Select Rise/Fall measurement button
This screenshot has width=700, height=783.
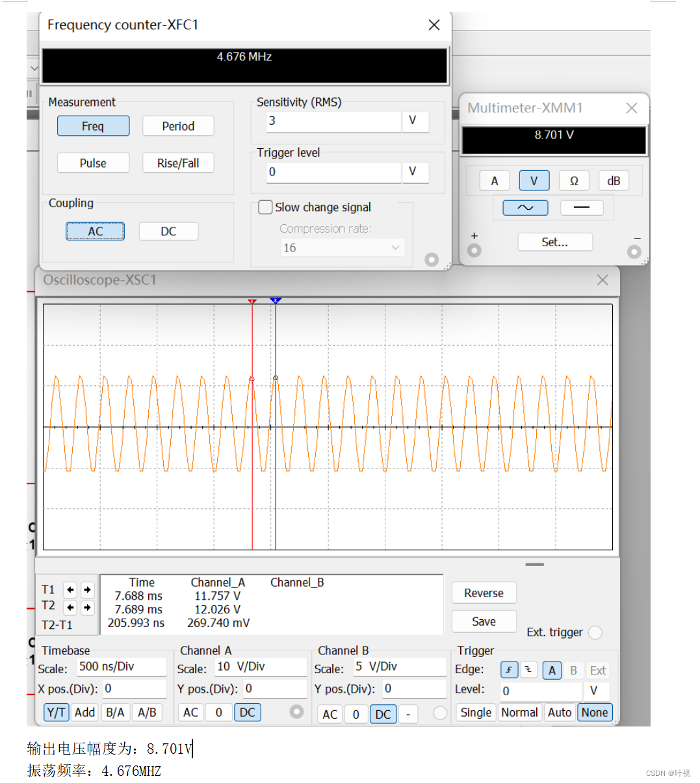tap(178, 163)
